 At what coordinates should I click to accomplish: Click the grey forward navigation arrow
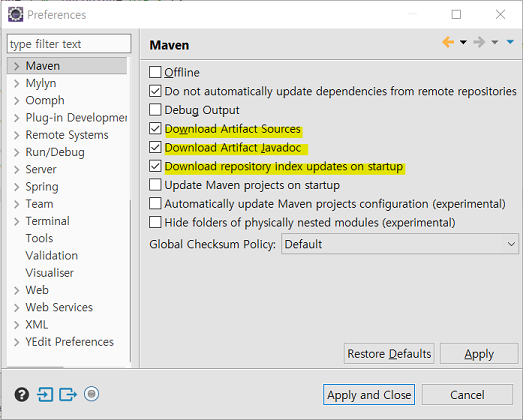(479, 42)
